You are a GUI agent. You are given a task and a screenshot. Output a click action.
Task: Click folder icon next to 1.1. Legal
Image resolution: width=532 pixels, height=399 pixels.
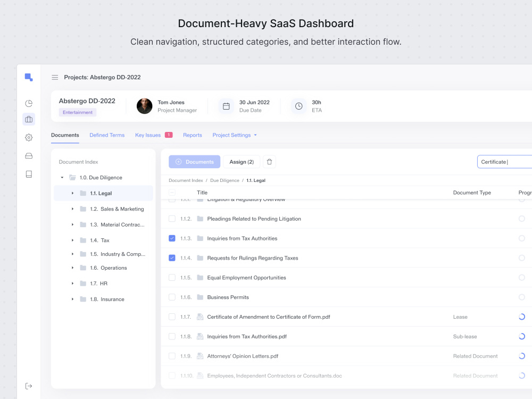click(83, 193)
